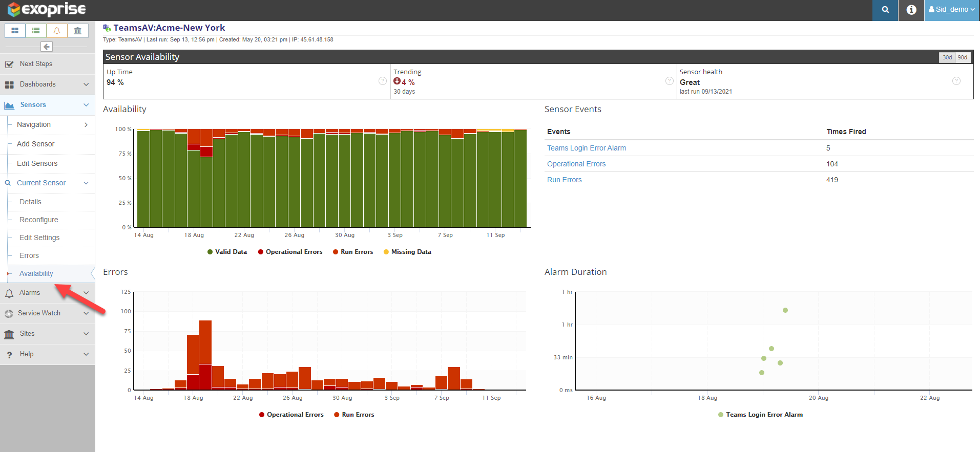Toggle Teams Login Error Alarm legend
Image resolution: width=980 pixels, height=452 pixels.
[x=760, y=415]
